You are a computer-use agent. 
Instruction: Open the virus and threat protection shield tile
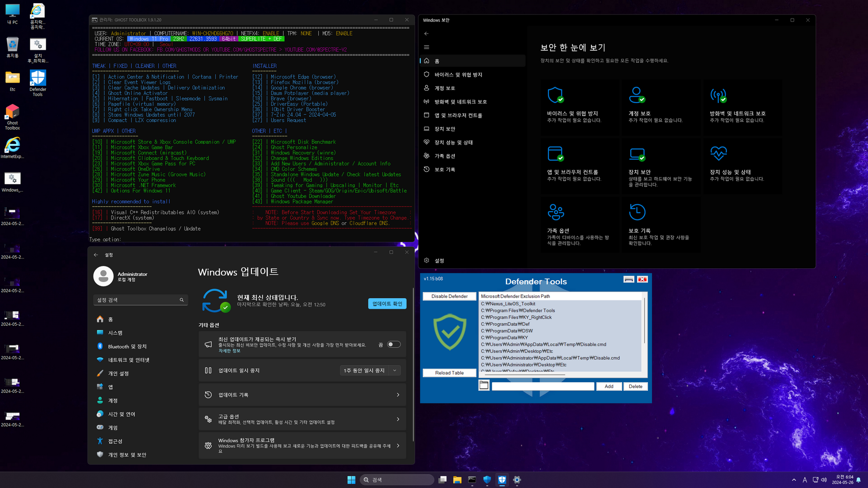[x=555, y=95]
